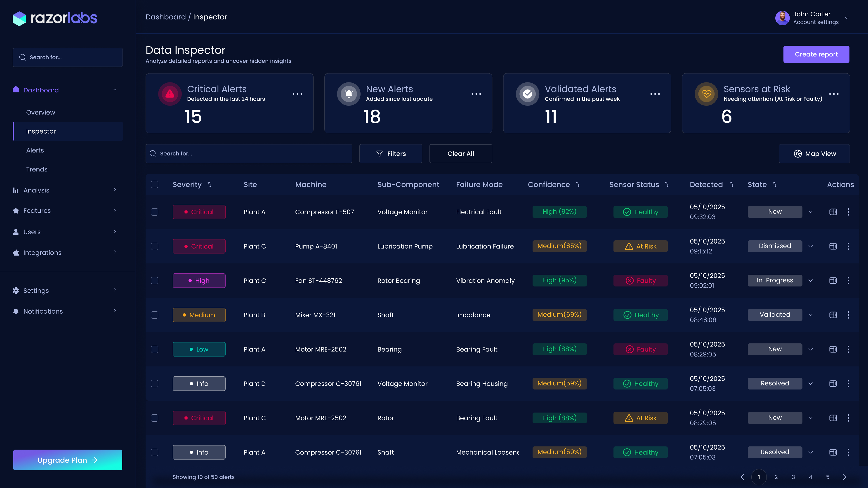
Task: Toggle the select-all header checkbox
Action: (x=155, y=184)
